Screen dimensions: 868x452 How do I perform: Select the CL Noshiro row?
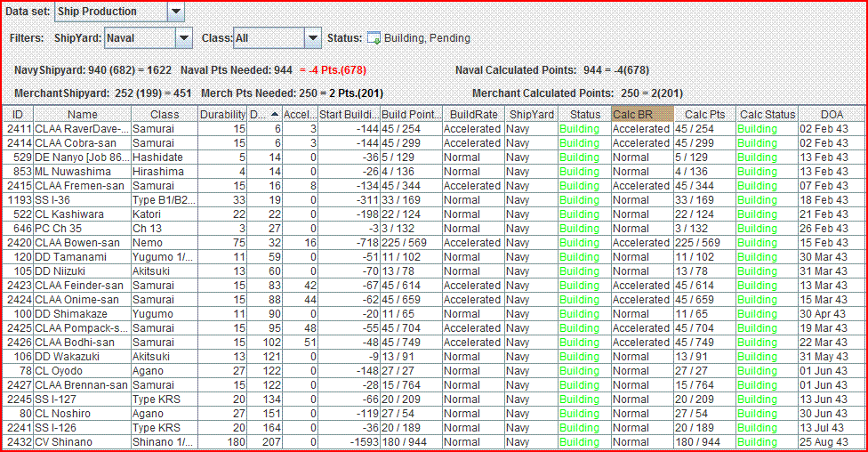(x=434, y=414)
